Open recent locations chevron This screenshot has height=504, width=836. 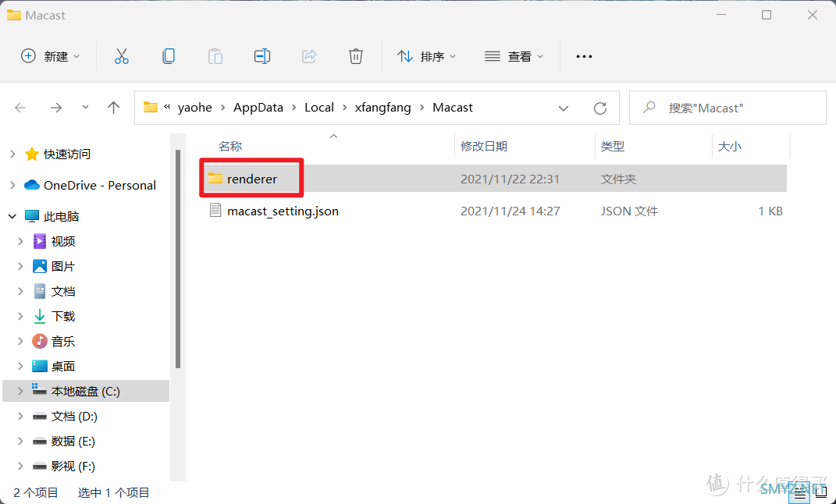pyautogui.click(x=85, y=108)
